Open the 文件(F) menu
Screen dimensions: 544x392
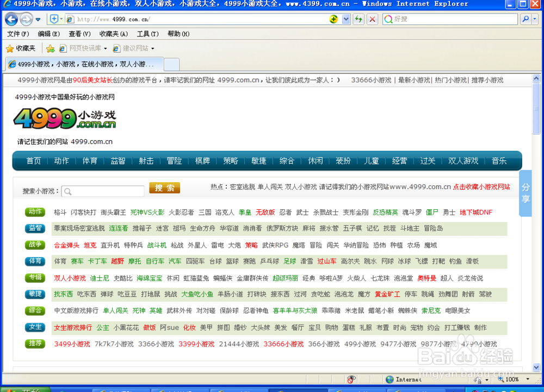tap(18, 34)
